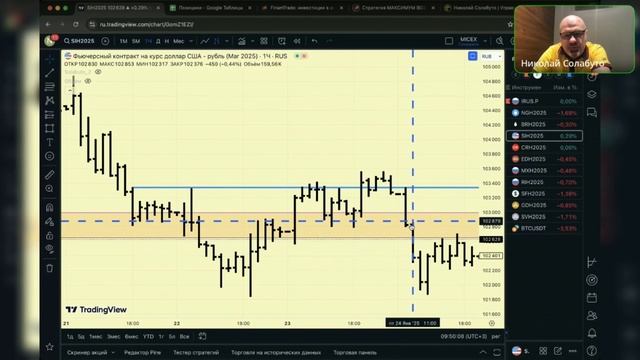
Task: Open the patterns drawing tool
Action: [50, 100]
